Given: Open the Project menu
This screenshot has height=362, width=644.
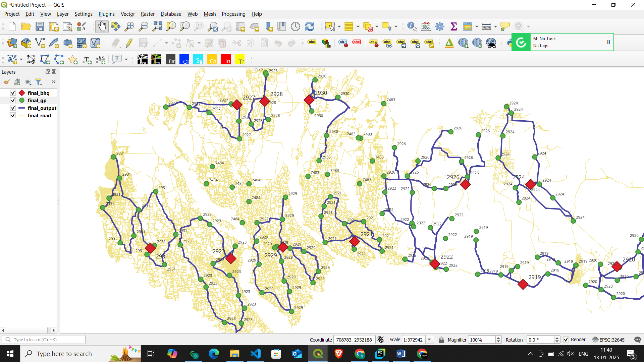Looking at the screenshot, I should tap(12, 14).
